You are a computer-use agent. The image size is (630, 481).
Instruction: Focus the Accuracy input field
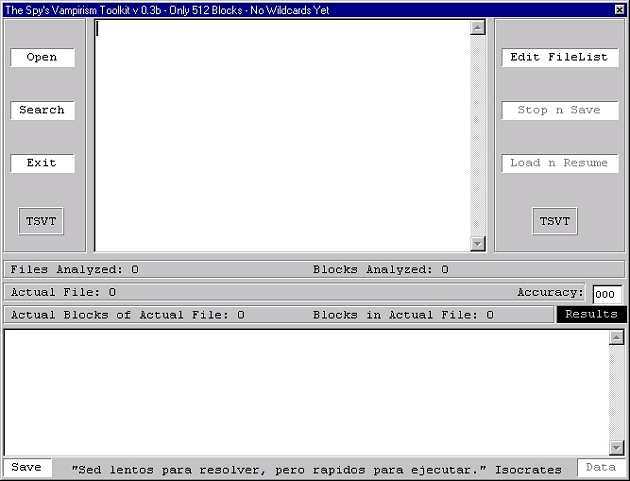(607, 294)
